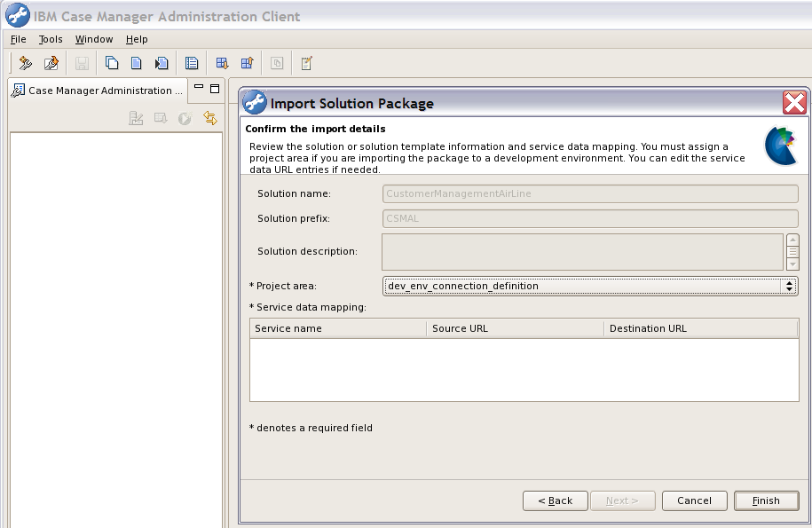This screenshot has width=812, height=528.
Task: Click the grid with down arrow icon
Action: point(222,63)
